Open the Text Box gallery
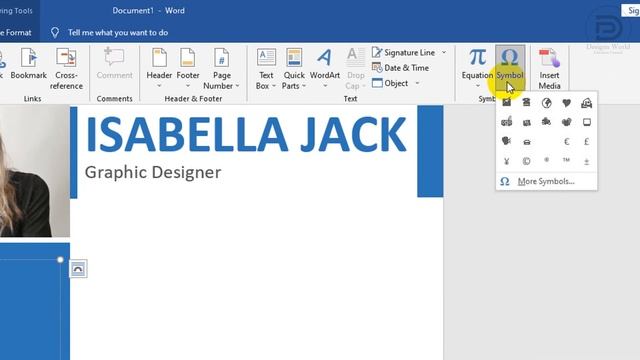 point(266,69)
